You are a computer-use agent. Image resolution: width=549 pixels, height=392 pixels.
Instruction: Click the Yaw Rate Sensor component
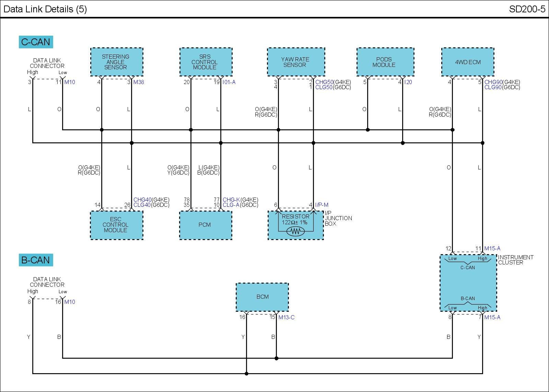coord(296,62)
